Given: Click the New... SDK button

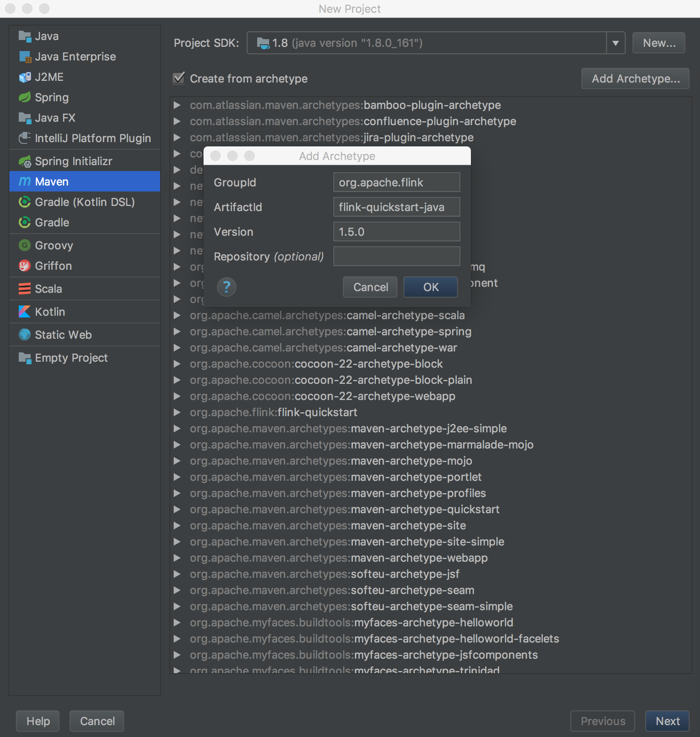Looking at the screenshot, I should point(659,43).
